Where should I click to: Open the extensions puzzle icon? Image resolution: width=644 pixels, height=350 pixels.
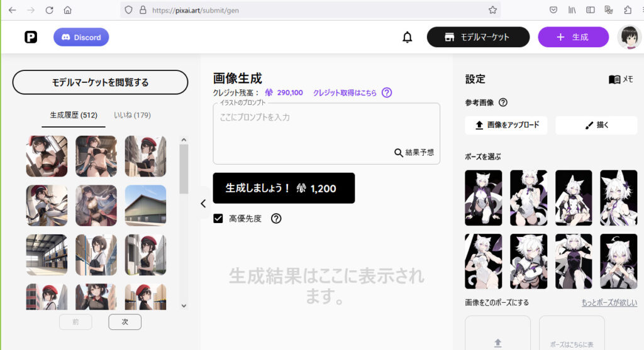[627, 10]
